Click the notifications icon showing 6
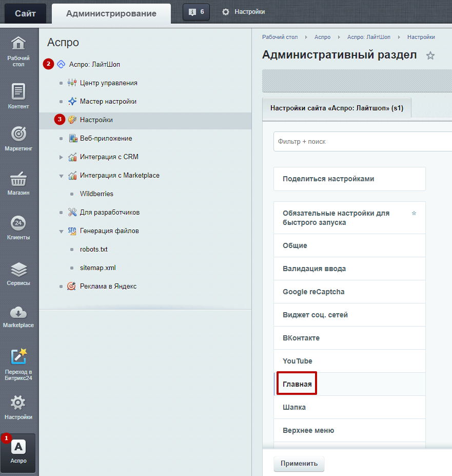The width and height of the screenshot is (452, 476). tap(196, 12)
